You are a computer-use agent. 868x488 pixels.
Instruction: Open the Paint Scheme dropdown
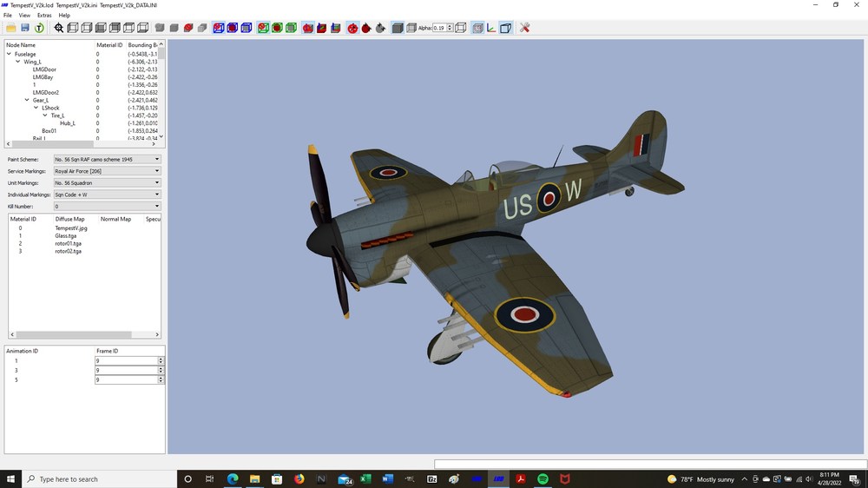click(x=107, y=160)
